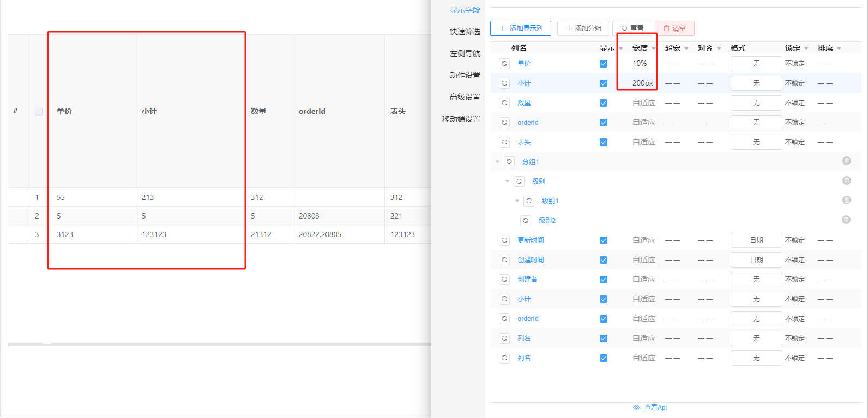Click the horizontal scrollbar below the table
The height and width of the screenshot is (418, 868).
tap(218, 344)
